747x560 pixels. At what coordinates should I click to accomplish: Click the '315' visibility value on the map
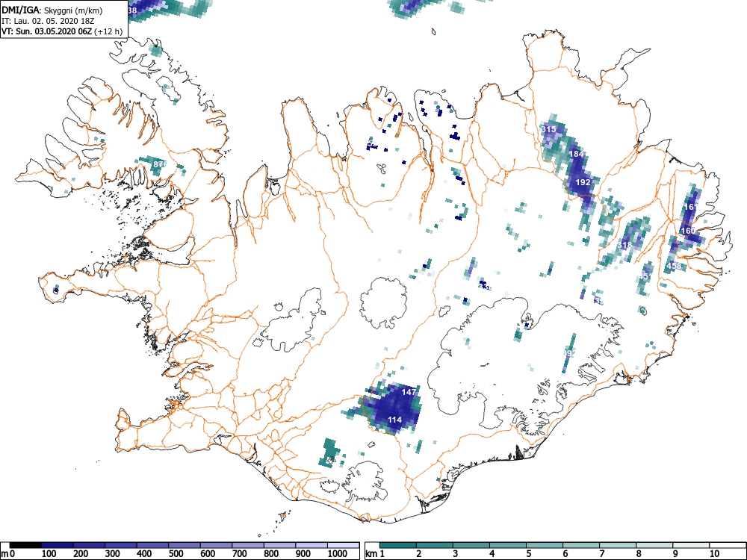click(x=549, y=129)
